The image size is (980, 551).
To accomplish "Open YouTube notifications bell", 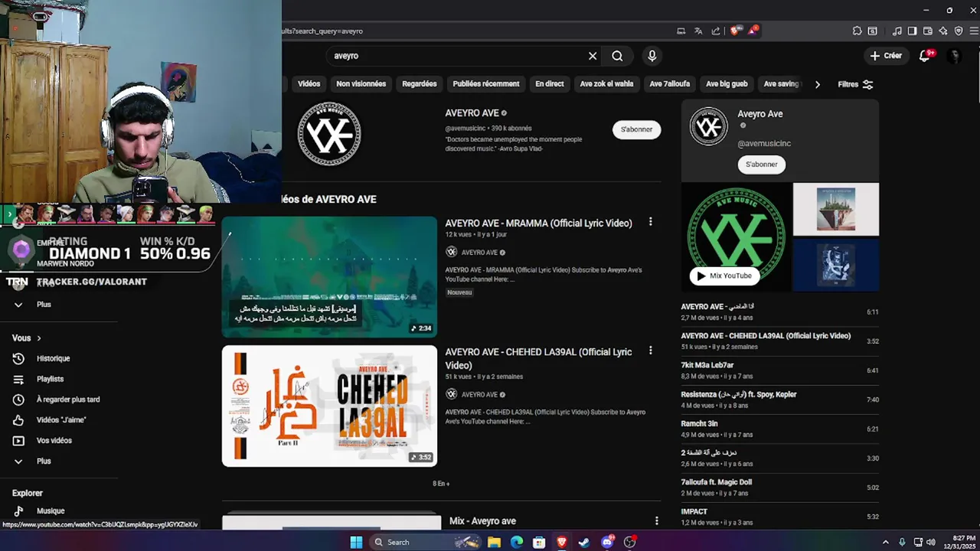I will point(926,55).
